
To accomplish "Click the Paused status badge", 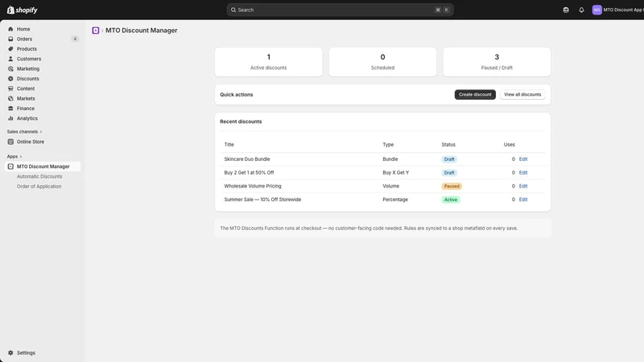I will pos(452,187).
